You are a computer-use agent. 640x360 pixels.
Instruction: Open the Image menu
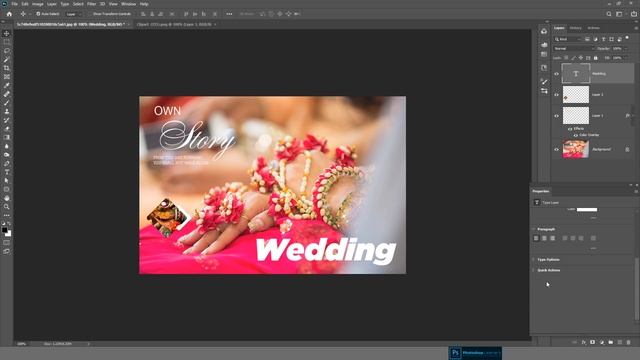click(x=38, y=4)
